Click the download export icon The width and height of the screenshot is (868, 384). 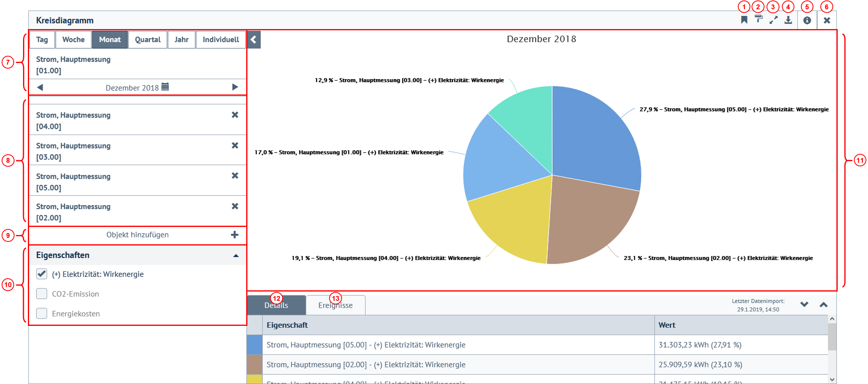click(x=788, y=20)
